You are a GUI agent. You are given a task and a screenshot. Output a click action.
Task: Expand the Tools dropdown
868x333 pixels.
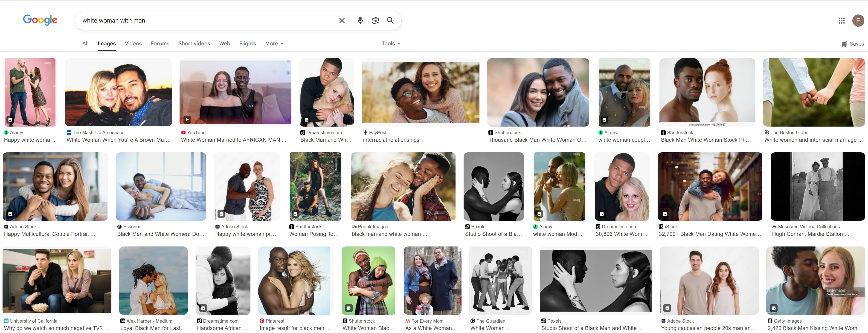[x=391, y=43]
